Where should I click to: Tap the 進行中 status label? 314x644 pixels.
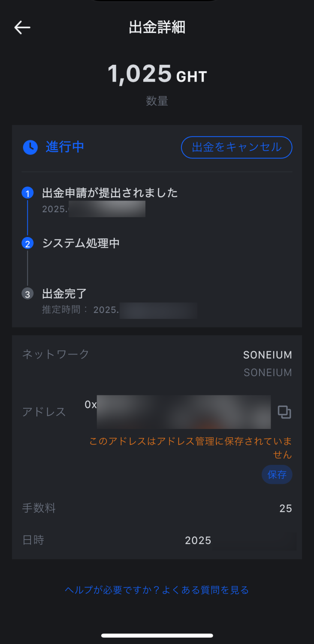(x=65, y=147)
